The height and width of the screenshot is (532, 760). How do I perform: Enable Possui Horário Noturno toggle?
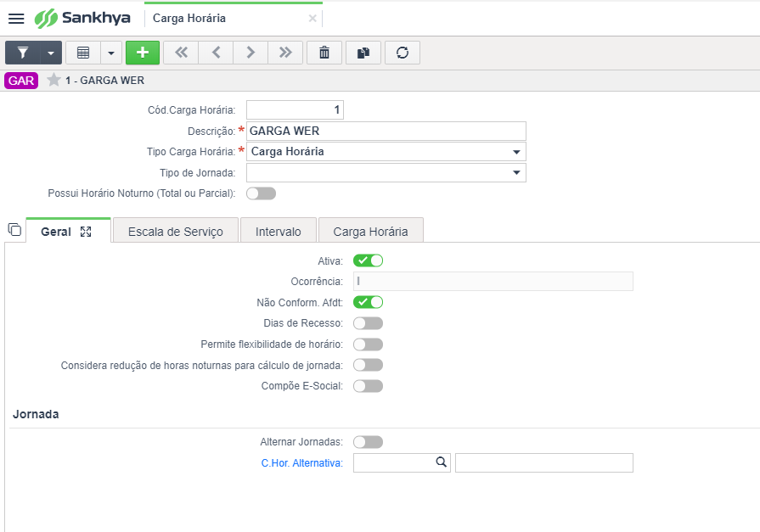[261, 193]
